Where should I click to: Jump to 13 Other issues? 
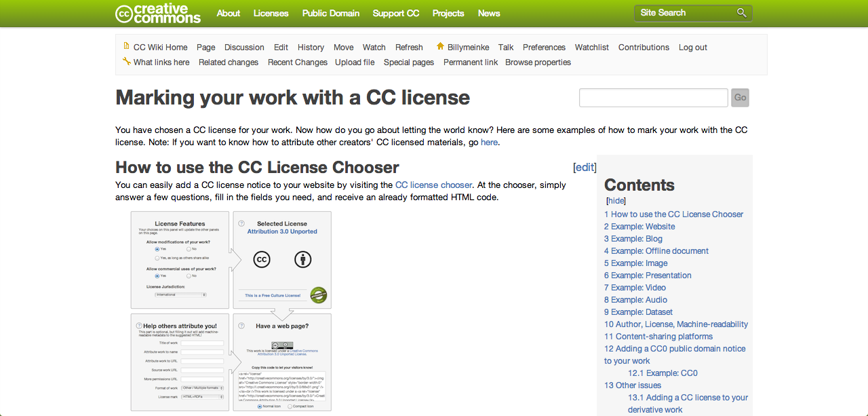(x=633, y=385)
